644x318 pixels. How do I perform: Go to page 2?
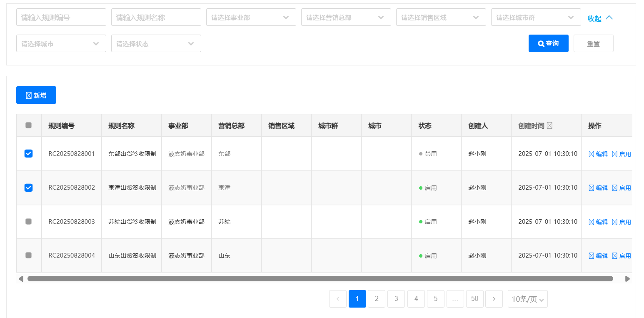[377, 299]
